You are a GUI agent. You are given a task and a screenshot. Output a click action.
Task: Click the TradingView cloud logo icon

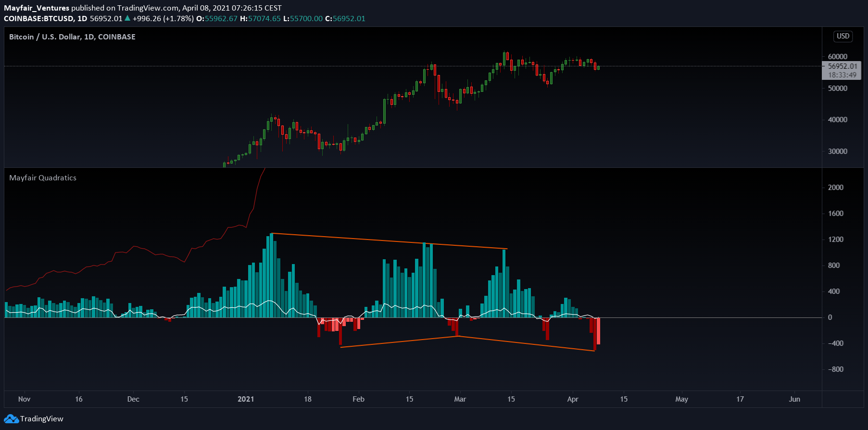pos(12,419)
